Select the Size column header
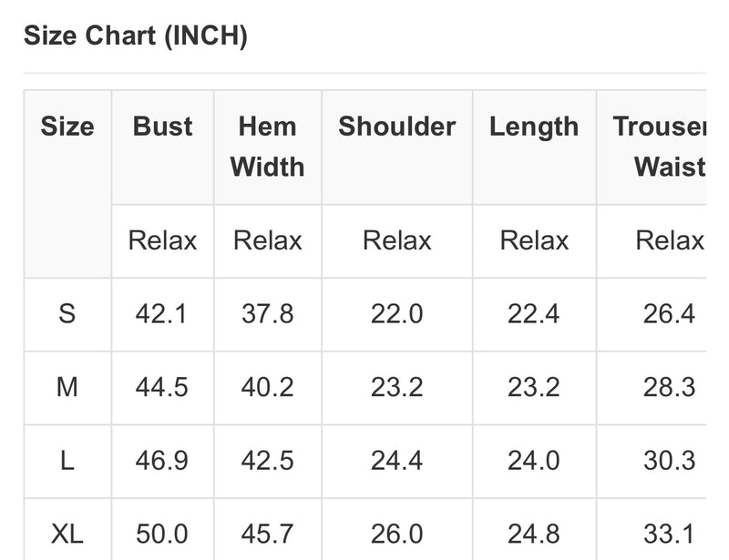This screenshot has width=729, height=560. click(x=67, y=127)
